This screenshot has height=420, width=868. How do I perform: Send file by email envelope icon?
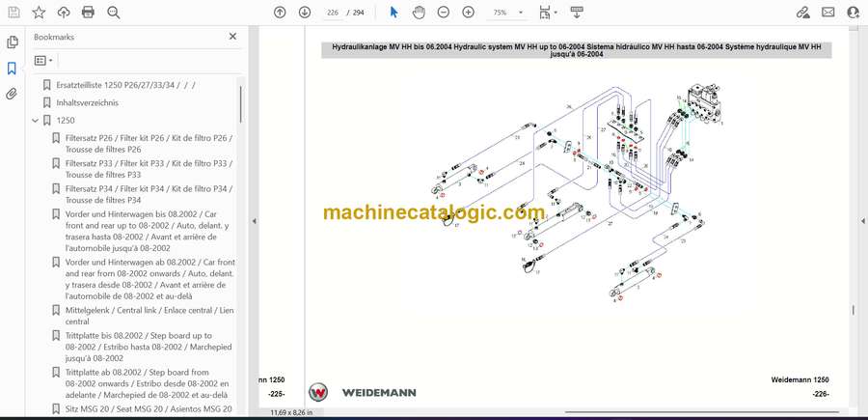click(828, 13)
